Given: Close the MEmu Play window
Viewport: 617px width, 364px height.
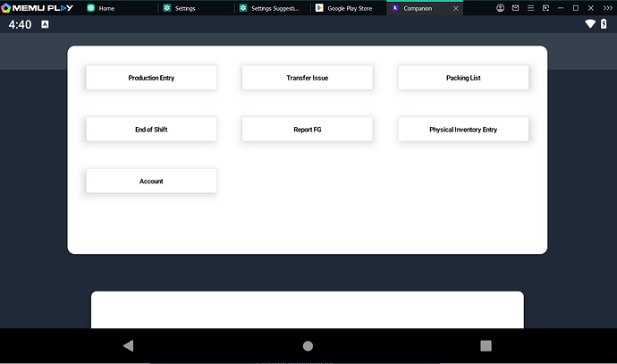Looking at the screenshot, I should point(591,8).
